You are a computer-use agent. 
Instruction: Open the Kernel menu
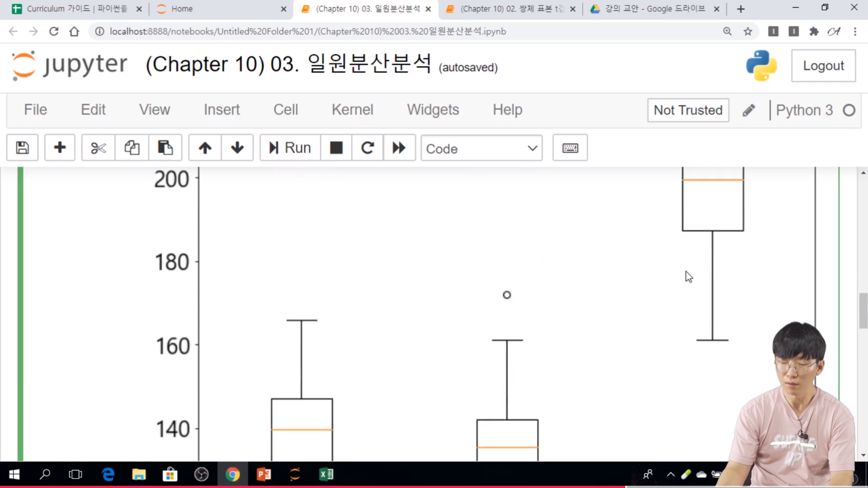[352, 110]
